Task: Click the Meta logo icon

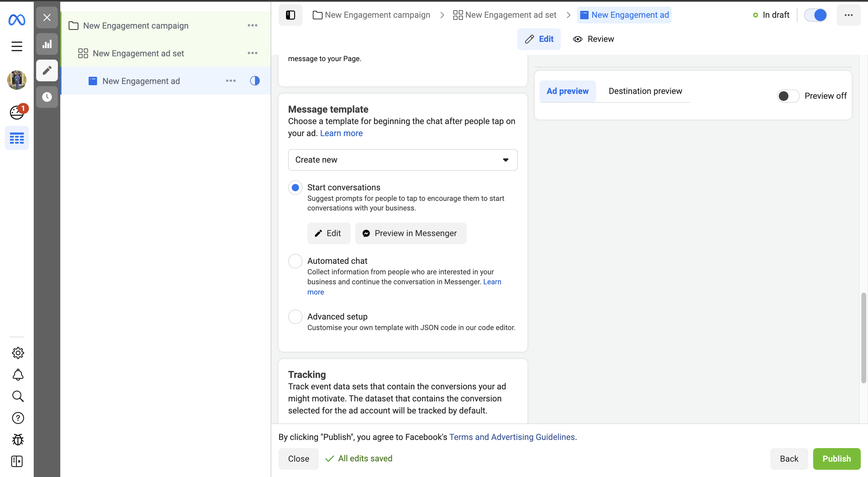Action: (x=17, y=20)
